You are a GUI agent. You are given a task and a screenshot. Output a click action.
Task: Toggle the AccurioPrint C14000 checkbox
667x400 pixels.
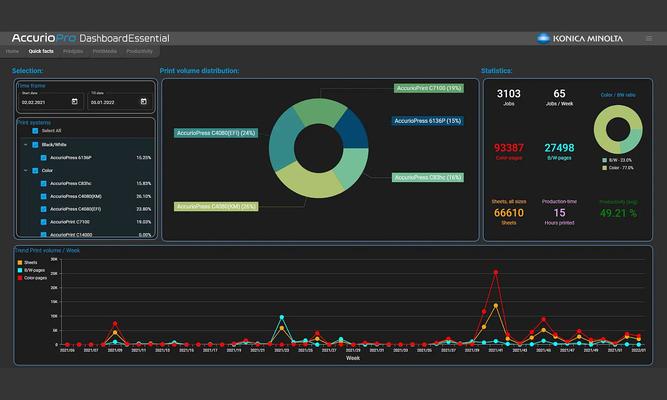tap(43, 234)
